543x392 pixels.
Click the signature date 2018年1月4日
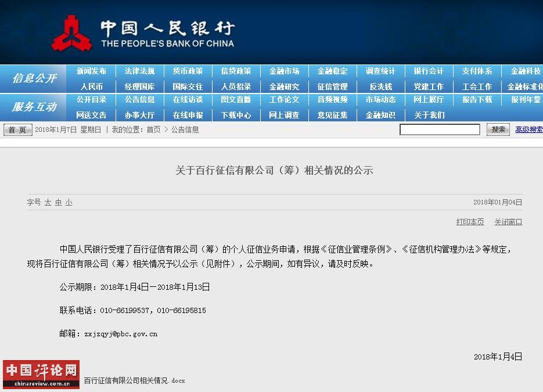(498, 357)
